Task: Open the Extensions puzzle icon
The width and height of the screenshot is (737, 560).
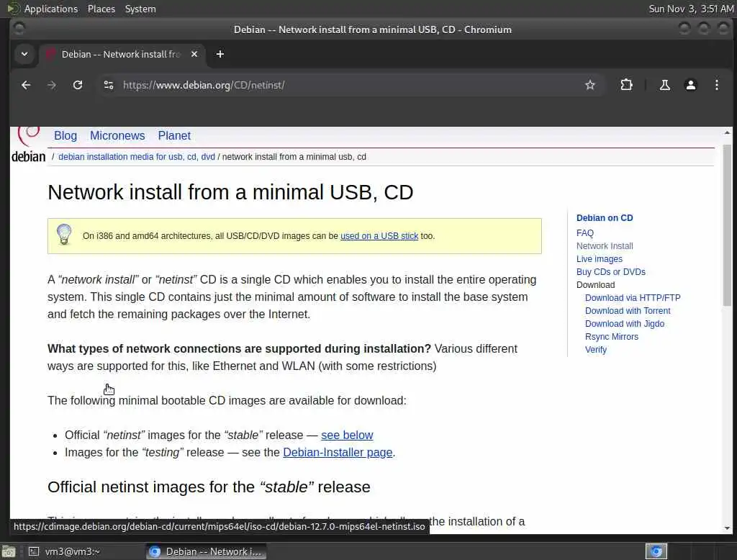Action: [x=627, y=85]
